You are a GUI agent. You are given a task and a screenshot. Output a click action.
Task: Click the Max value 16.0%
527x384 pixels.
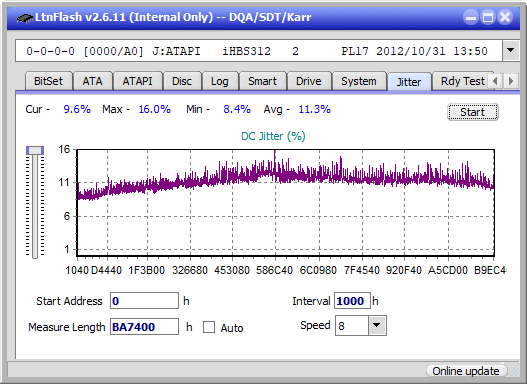coord(155,109)
